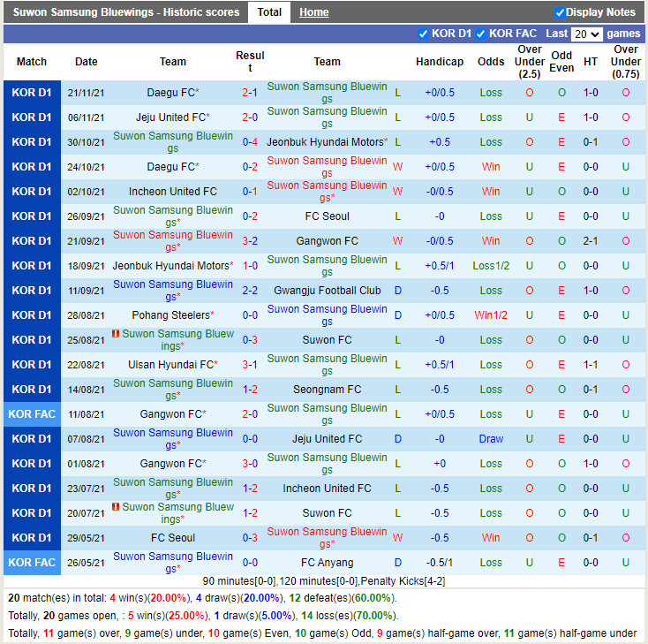Click the red card icon in the 25/08/21 row

pyautogui.click(x=116, y=334)
